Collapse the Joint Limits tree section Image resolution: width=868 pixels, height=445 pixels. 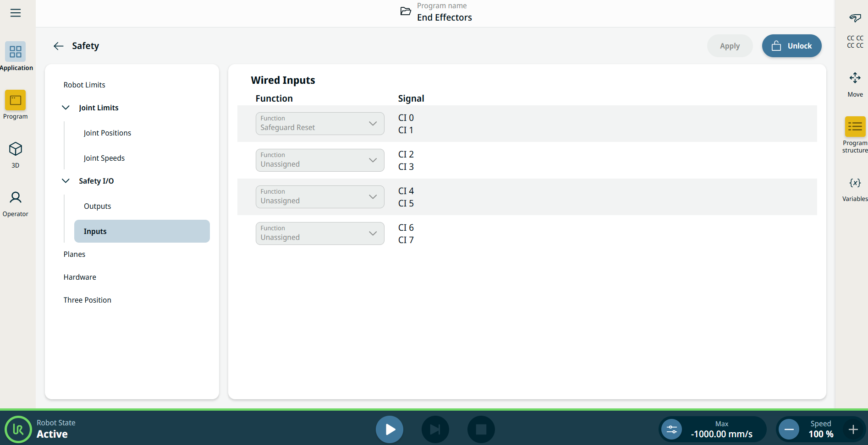66,108
